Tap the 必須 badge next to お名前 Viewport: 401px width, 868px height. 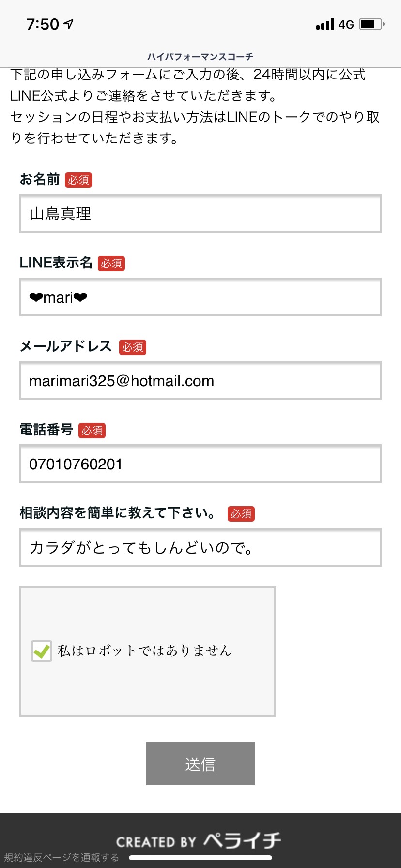78,180
